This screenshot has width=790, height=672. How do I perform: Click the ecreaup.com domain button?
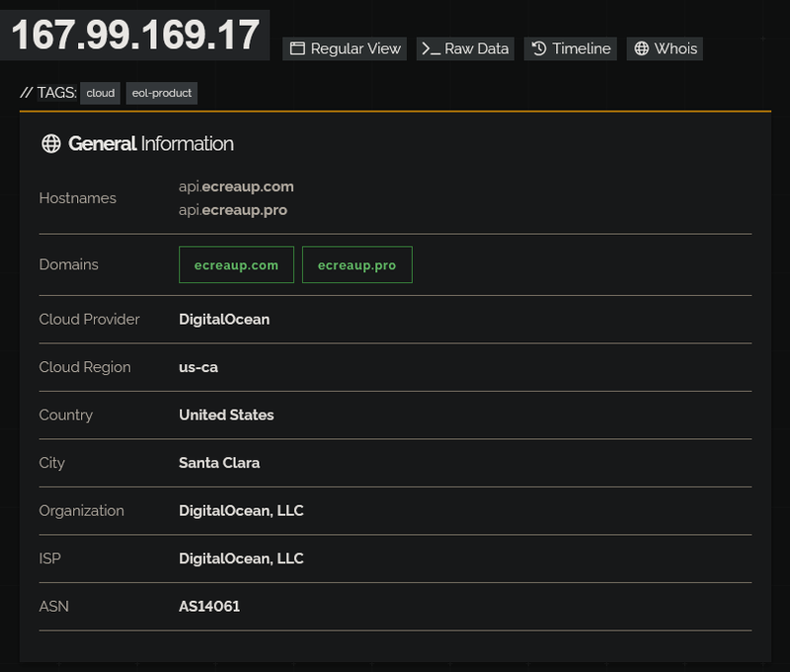[236, 264]
